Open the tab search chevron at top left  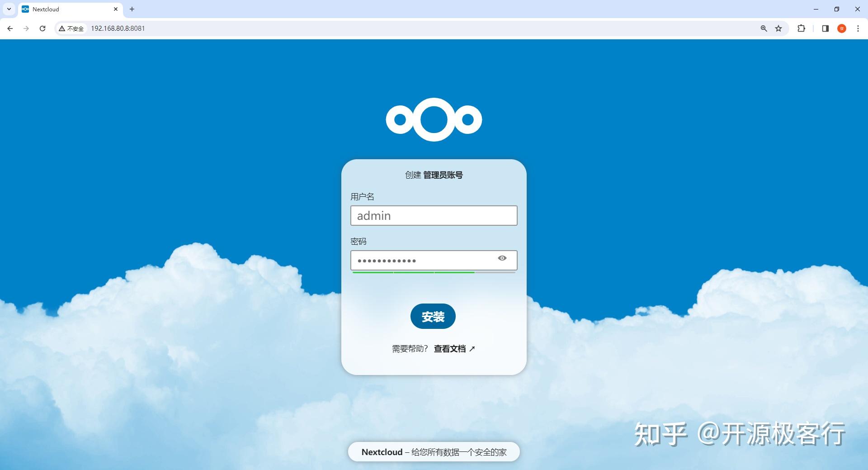click(x=9, y=9)
